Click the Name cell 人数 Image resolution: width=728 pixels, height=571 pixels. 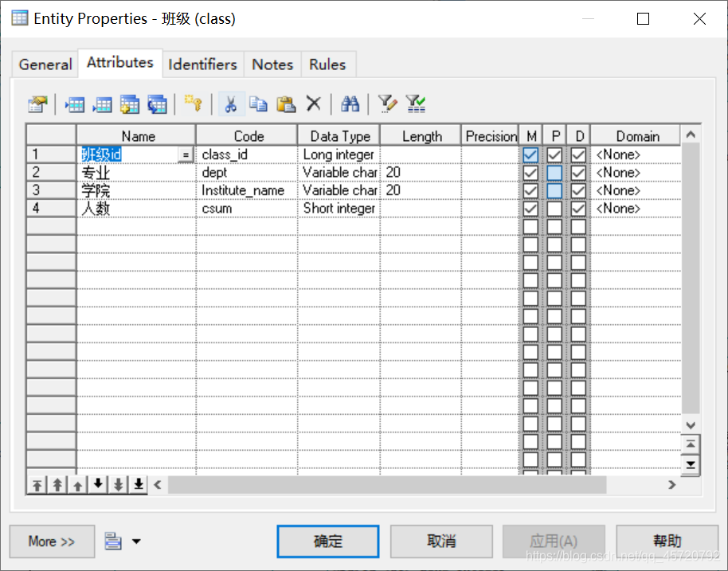point(136,209)
